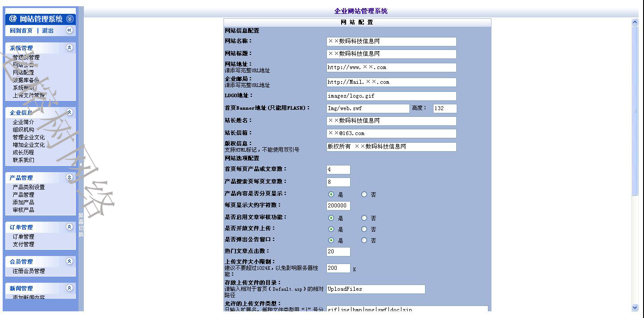Screen dimensions: 644x318
Task: Collapse the 订单管理 section using its chevron
Action: [x=70, y=227]
